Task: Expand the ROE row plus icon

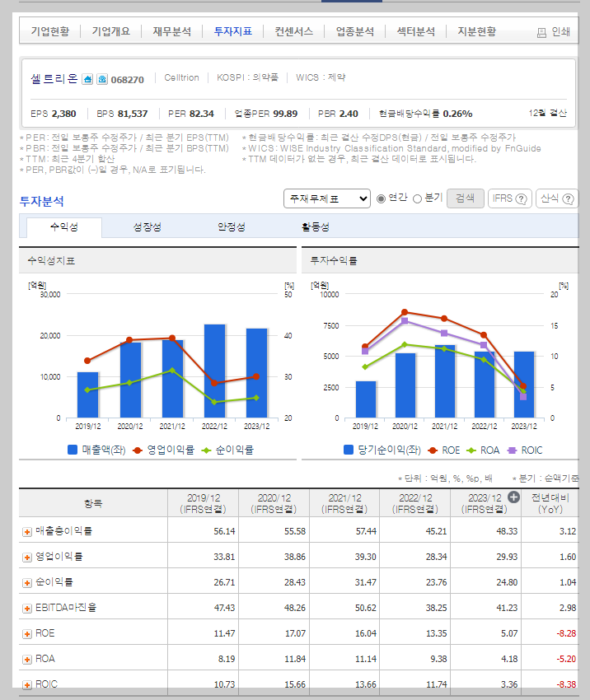Action: [27, 633]
